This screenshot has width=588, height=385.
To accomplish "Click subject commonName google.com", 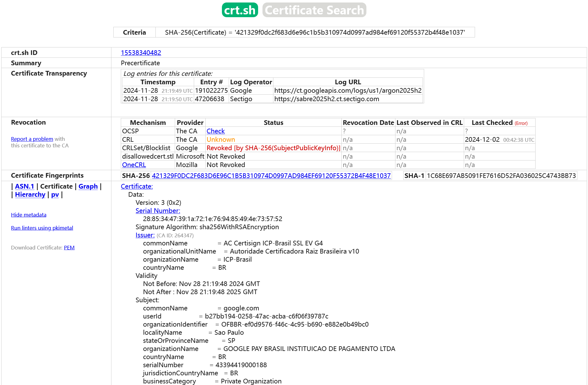I will point(241,308).
